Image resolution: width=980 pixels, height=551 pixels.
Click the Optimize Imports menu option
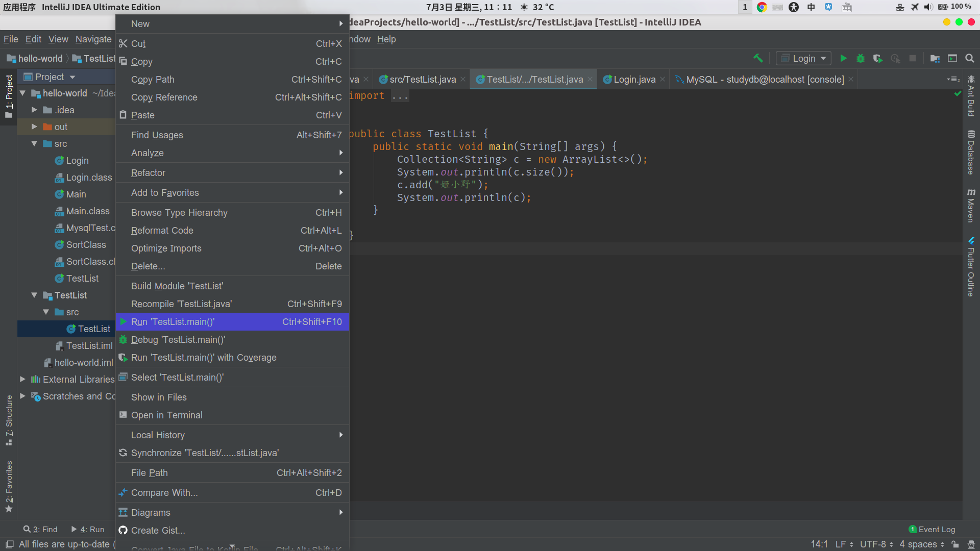point(165,248)
